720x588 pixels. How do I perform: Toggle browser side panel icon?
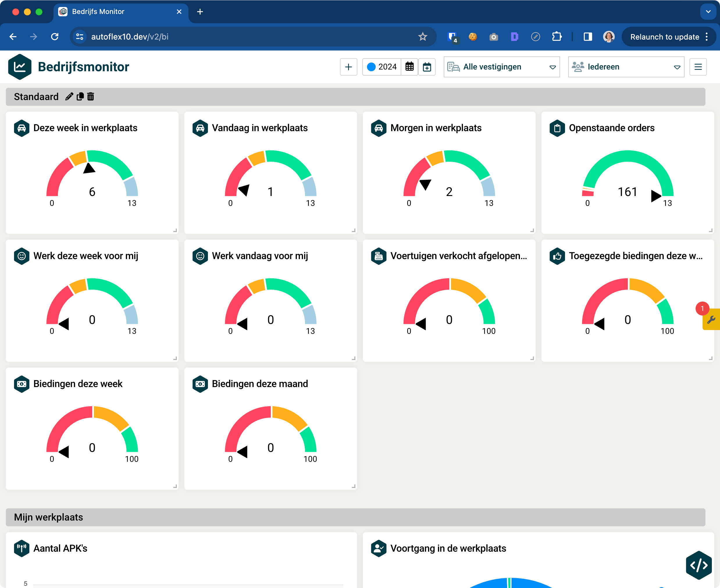588,37
